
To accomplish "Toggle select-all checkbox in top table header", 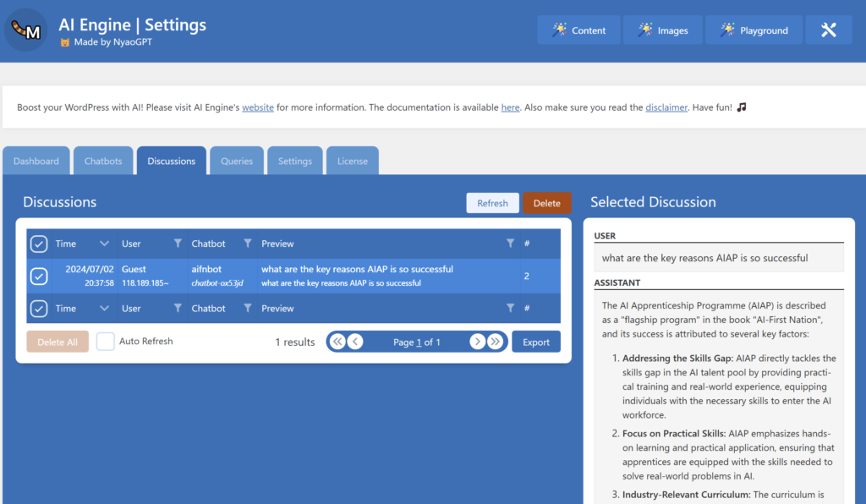I will [x=39, y=244].
